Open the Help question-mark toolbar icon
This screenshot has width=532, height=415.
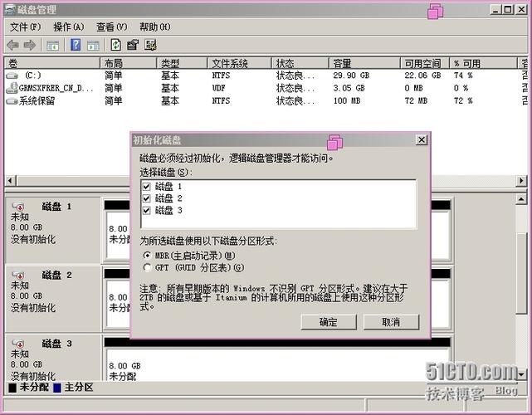pyautogui.click(x=76, y=45)
